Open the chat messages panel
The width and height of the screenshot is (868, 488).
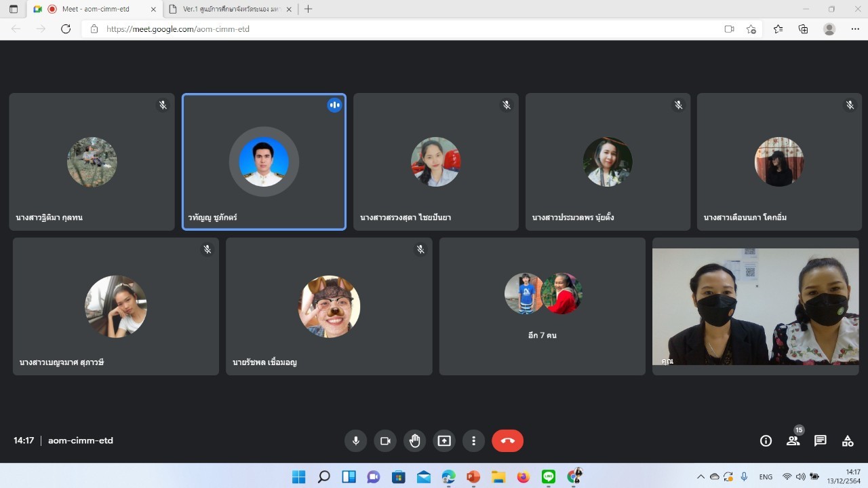820,440
